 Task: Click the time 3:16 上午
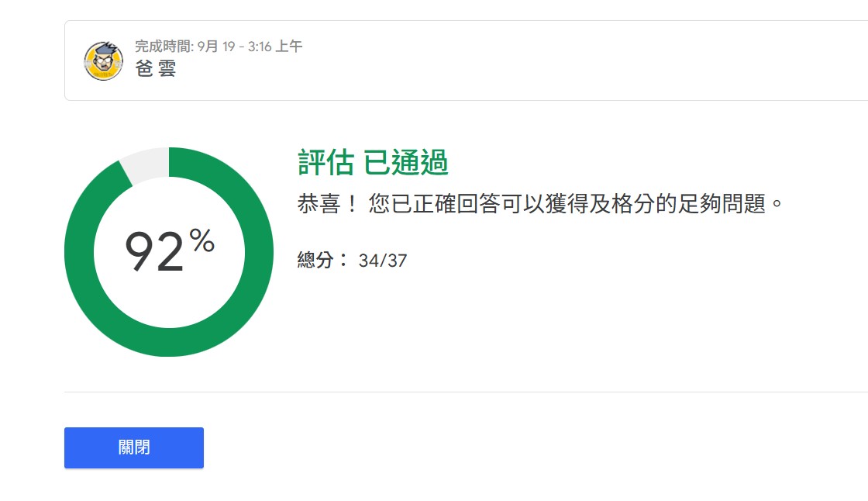pos(275,47)
